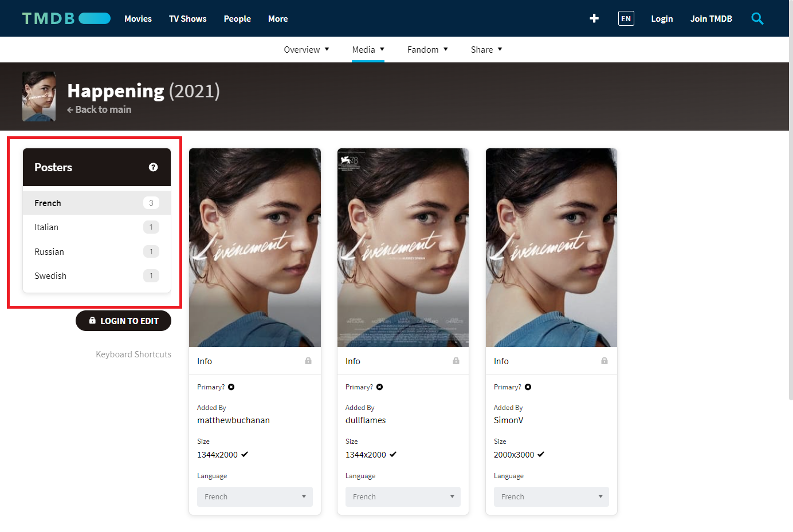Select French posters filter
Viewport: 793px width, 532px height.
tap(97, 203)
